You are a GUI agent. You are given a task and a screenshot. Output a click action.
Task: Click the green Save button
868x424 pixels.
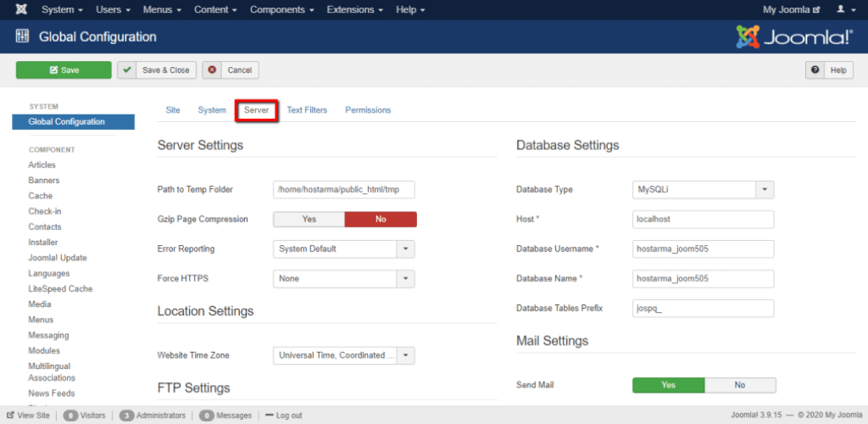[x=64, y=70]
